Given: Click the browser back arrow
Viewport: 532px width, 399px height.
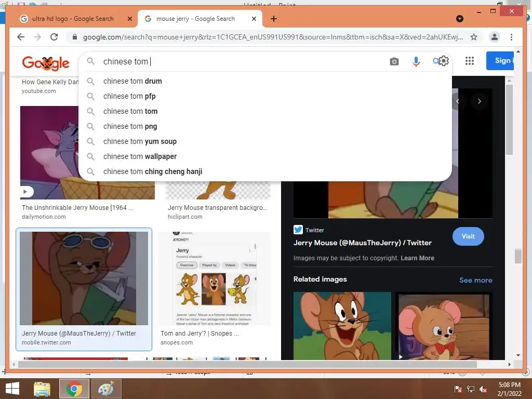Looking at the screenshot, I should 21,37.
